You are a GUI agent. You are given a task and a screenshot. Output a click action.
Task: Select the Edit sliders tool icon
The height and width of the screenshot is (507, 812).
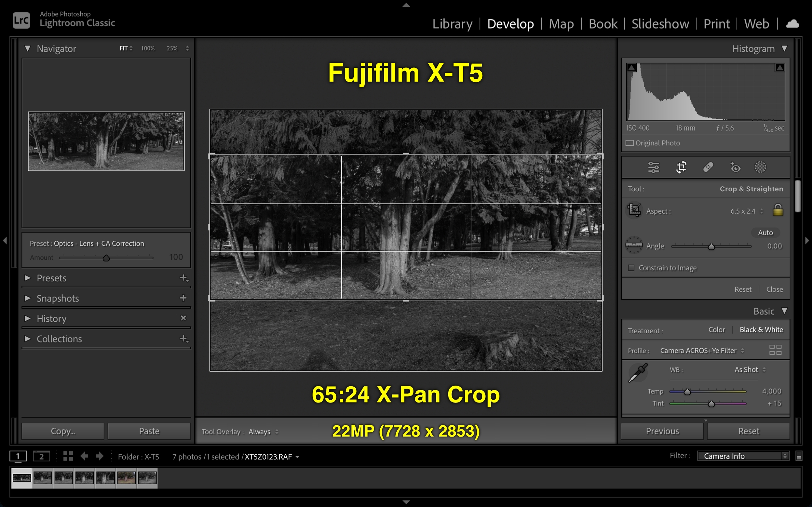point(653,167)
